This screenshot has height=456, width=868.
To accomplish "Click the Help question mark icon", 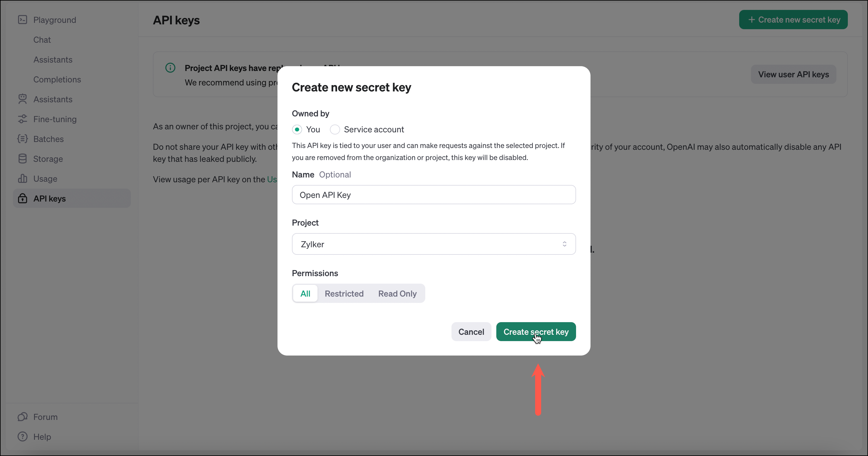I will tap(22, 436).
